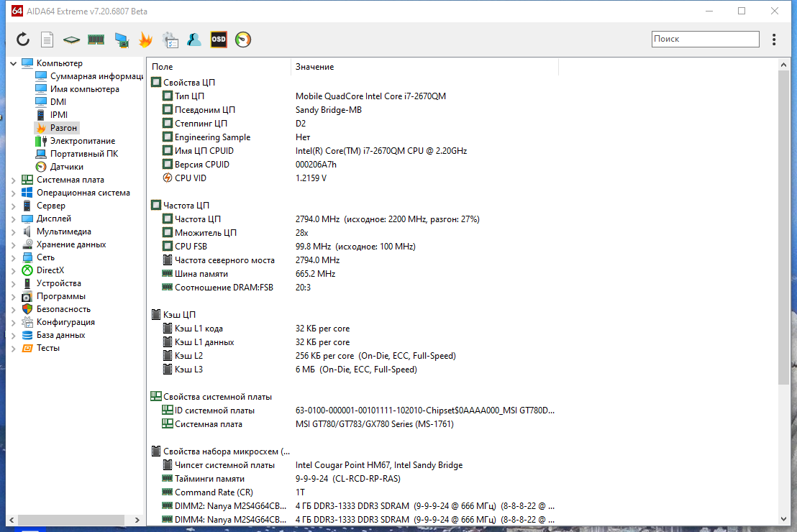The image size is (797, 532).
Task: Select DMI tree item
Action: (58, 102)
